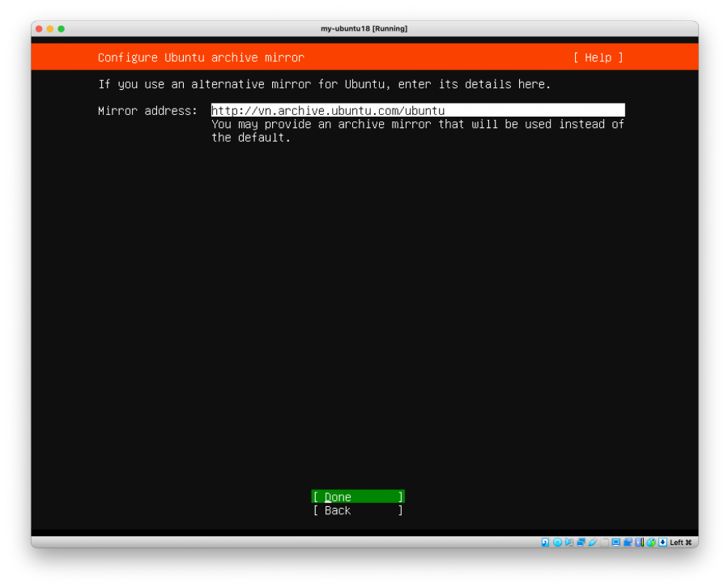728x588 pixels.
Task: Click the shared folders status icon
Action: tap(604, 542)
